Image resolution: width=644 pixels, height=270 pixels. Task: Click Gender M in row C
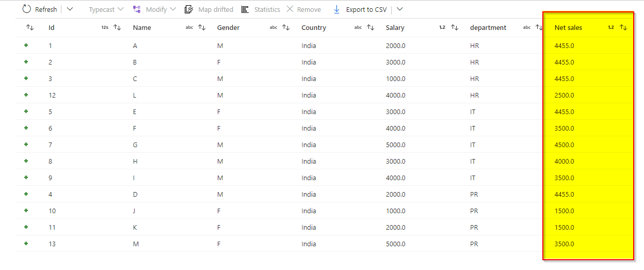[220, 78]
